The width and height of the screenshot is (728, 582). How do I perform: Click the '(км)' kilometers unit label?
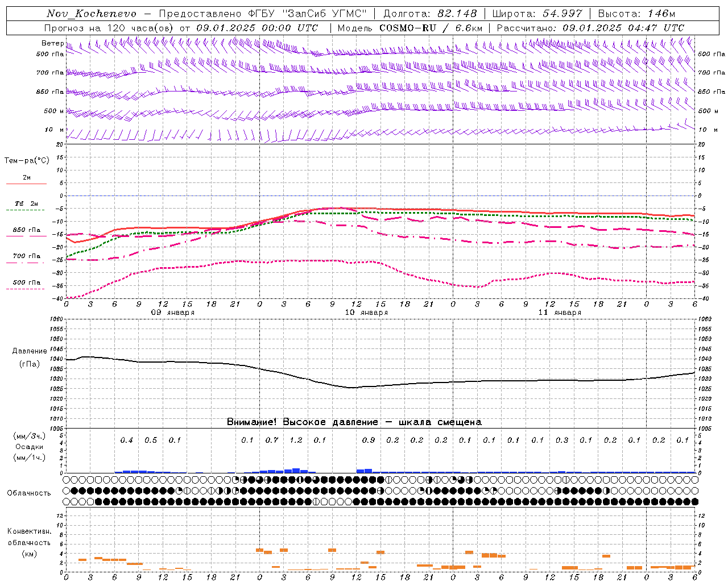click(x=29, y=554)
